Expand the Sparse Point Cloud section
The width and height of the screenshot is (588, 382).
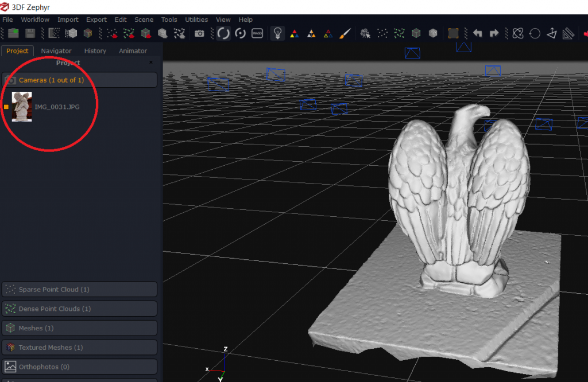point(79,289)
